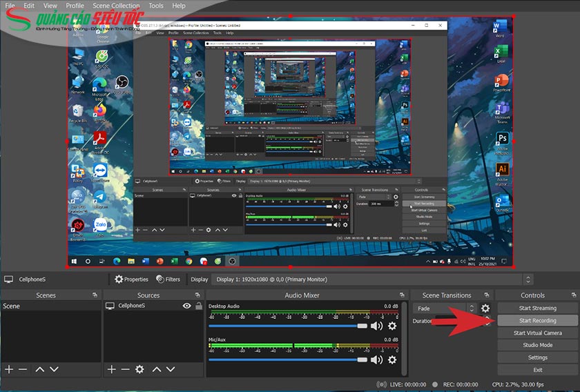Open scene transition properties gear
Screen dimensions: 580x392
485,308
